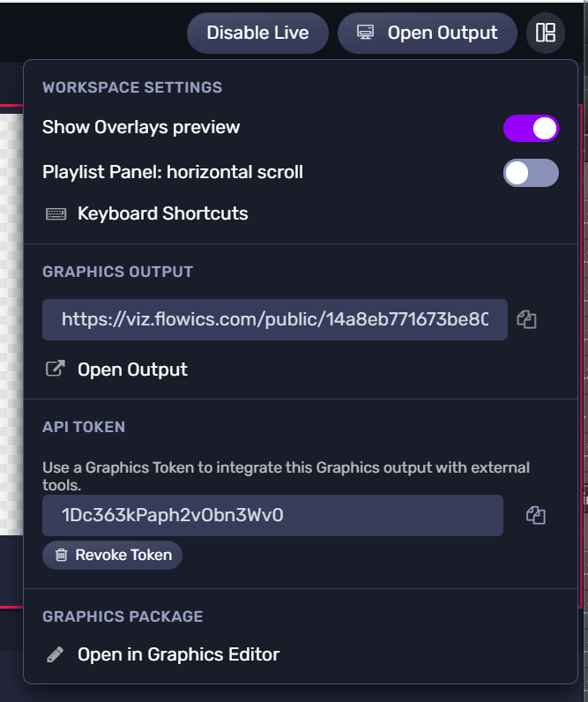This screenshot has height=702, width=588.
Task: Click the keyboard icon beside Keyboard Shortcuts
Action: click(56, 213)
